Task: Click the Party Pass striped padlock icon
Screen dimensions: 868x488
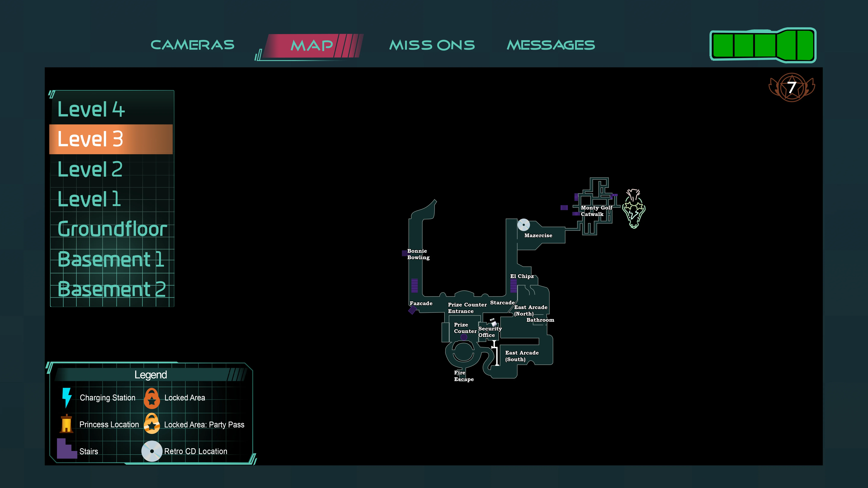Action: point(152,424)
